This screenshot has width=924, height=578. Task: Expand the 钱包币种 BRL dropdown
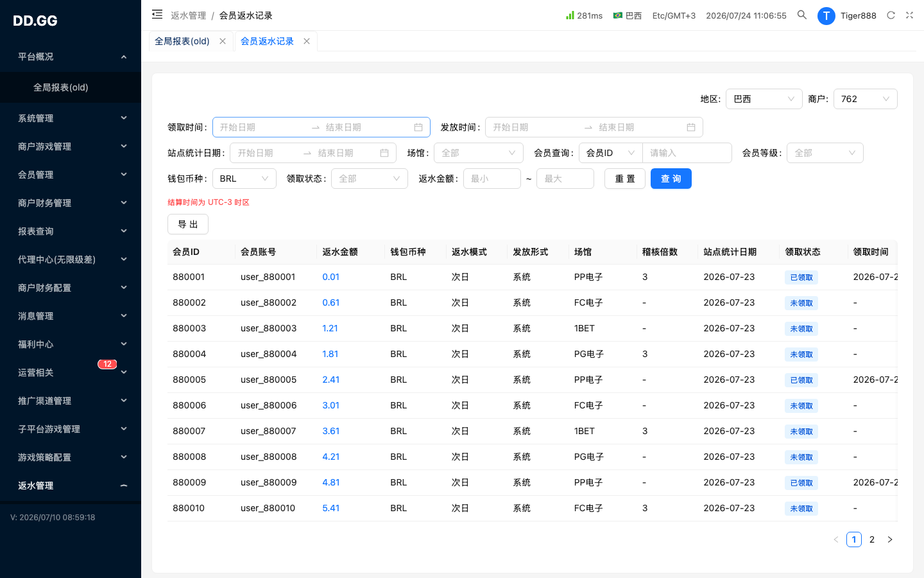[244, 179]
